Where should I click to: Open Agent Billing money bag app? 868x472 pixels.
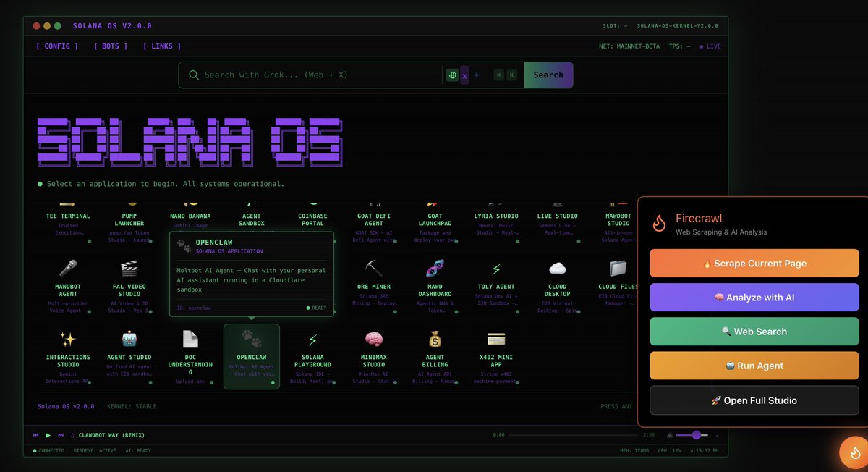pyautogui.click(x=435, y=356)
